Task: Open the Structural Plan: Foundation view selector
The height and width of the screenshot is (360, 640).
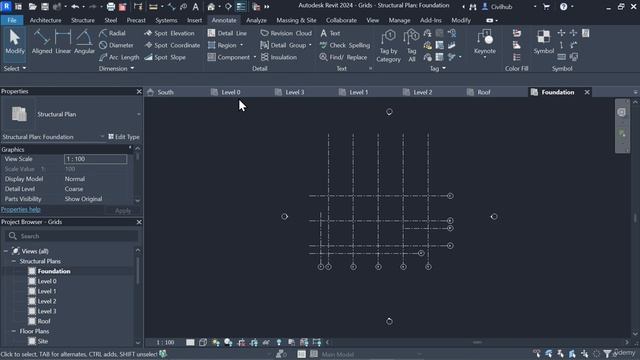Action: click(53, 137)
